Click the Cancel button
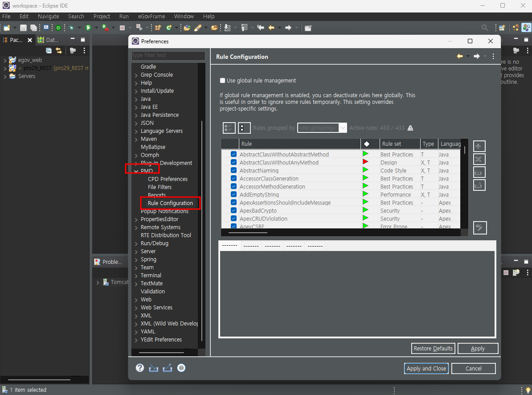This screenshot has height=395, width=532. 473,369
